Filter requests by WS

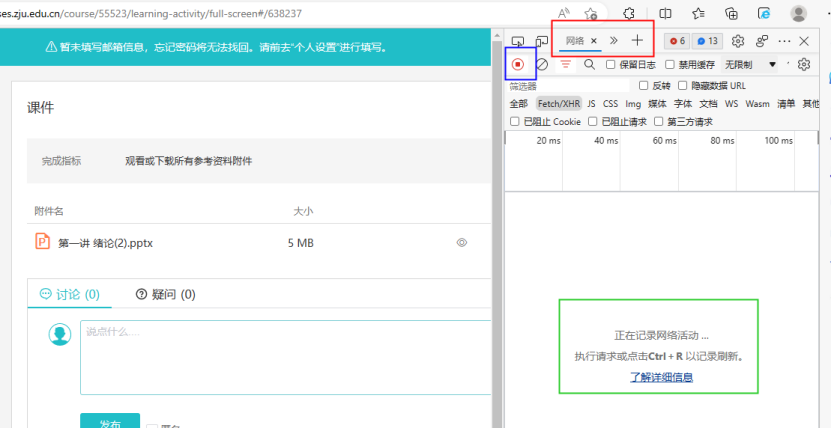731,103
